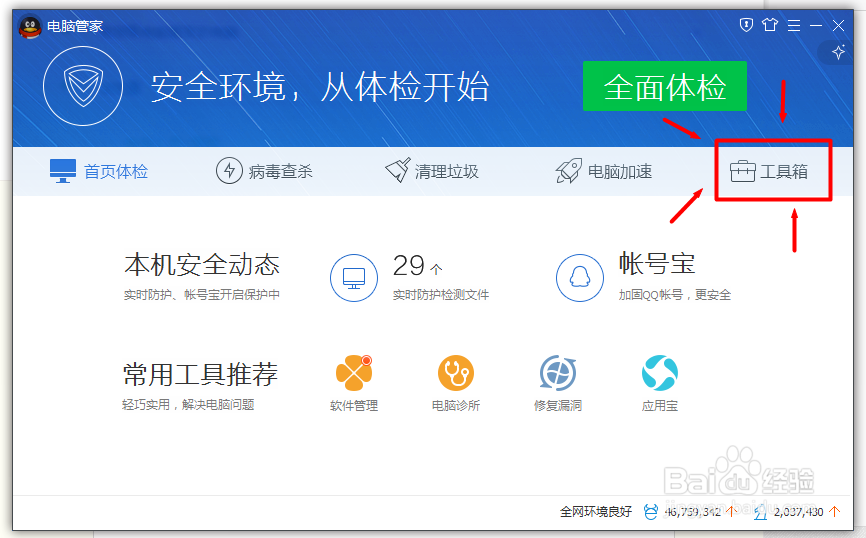Click the 帐号宝 penguin circle icon

tap(580, 278)
